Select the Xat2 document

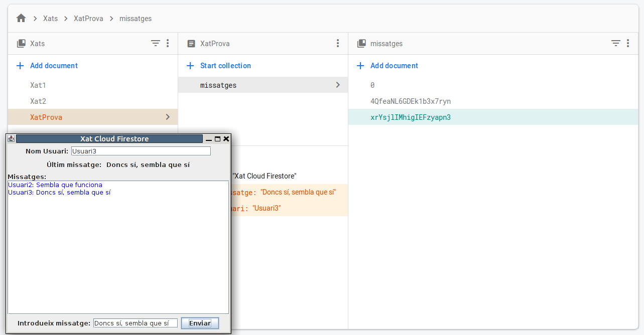pyautogui.click(x=38, y=101)
